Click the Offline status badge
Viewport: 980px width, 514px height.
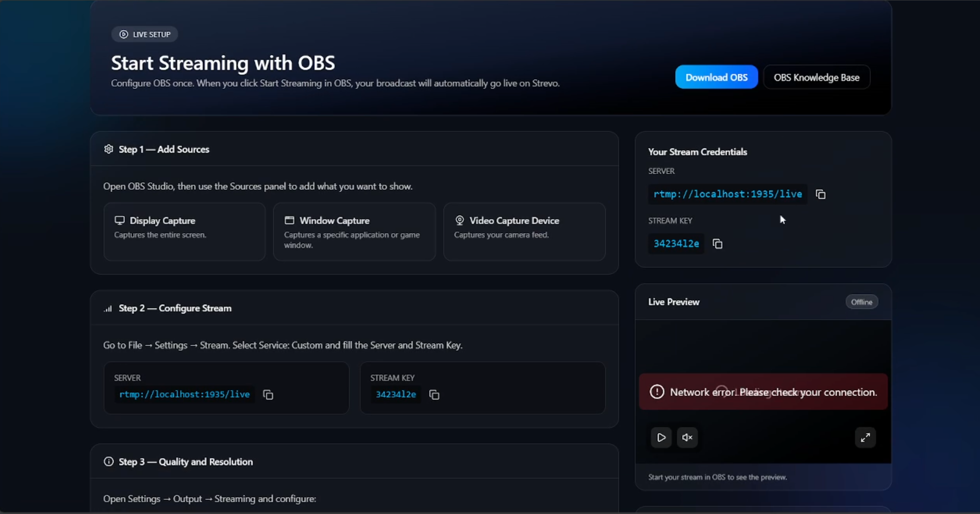click(861, 302)
